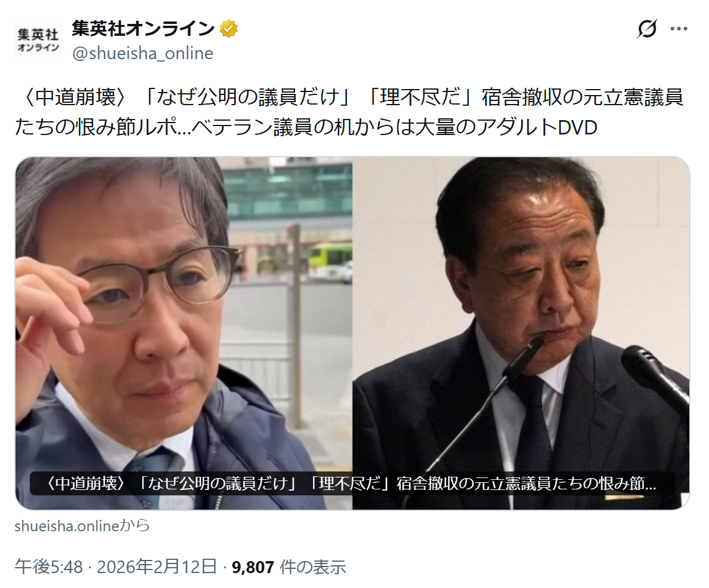Screen dimensions: 709x588
Task: Open the three-dot more options menu
Action: 679,29
